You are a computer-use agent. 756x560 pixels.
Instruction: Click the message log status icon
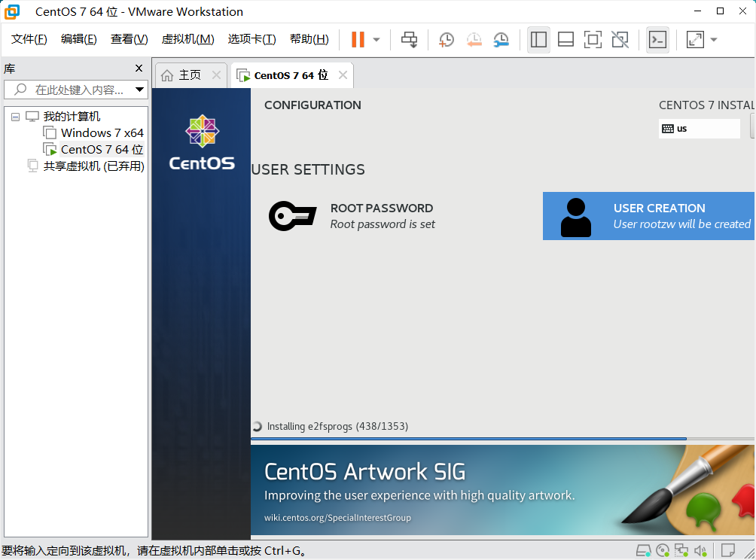727,550
